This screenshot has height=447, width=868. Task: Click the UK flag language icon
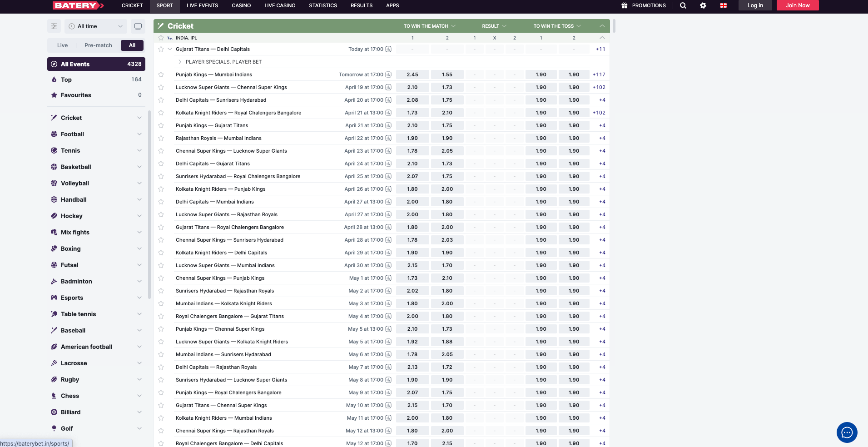coord(724,5)
